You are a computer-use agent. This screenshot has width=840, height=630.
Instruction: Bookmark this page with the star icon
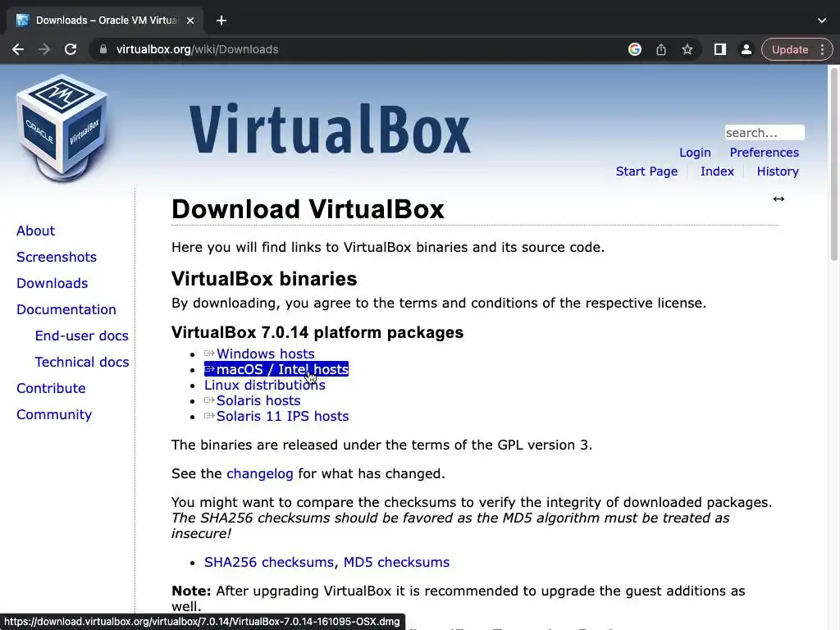[x=687, y=49]
